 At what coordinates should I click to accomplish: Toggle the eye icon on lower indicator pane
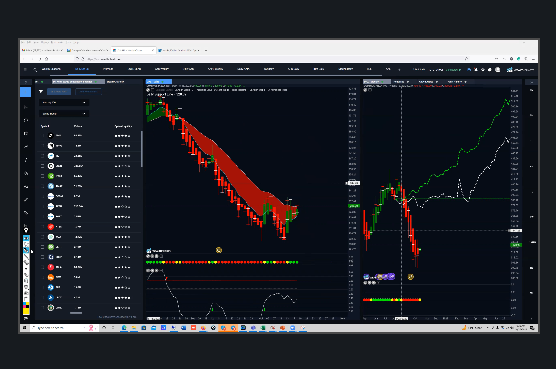[149, 270]
